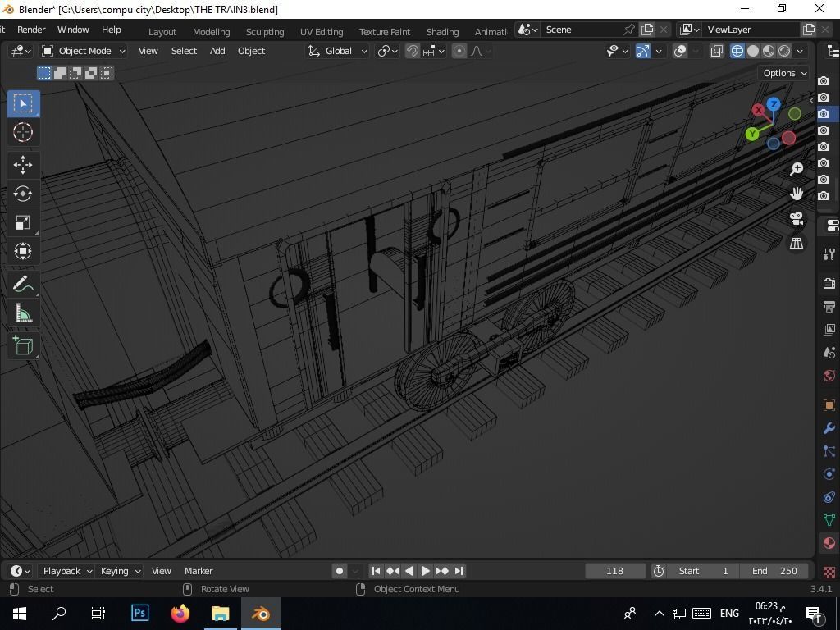Choose the Rotate tool
The width and height of the screenshot is (840, 630).
click(23, 194)
